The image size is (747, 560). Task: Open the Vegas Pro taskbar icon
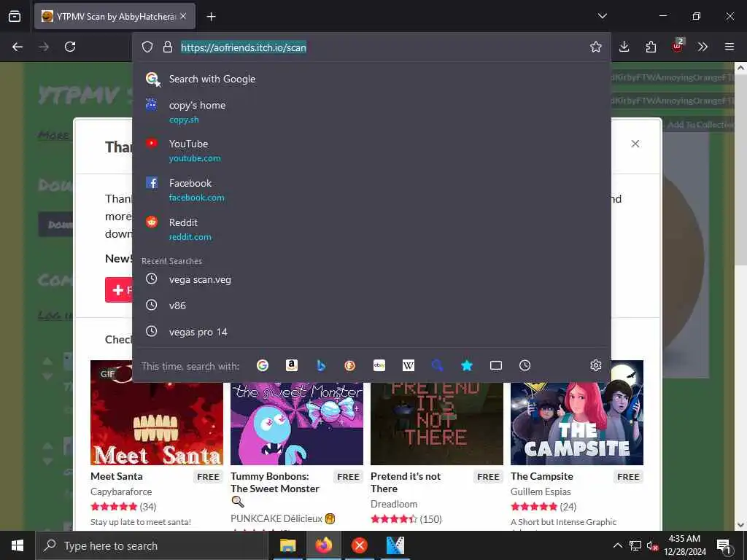click(x=395, y=545)
